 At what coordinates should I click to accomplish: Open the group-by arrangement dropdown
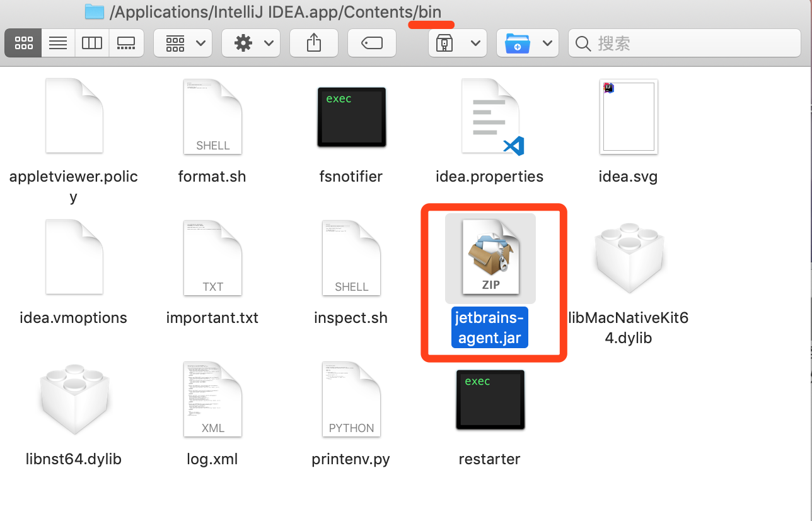pos(184,43)
